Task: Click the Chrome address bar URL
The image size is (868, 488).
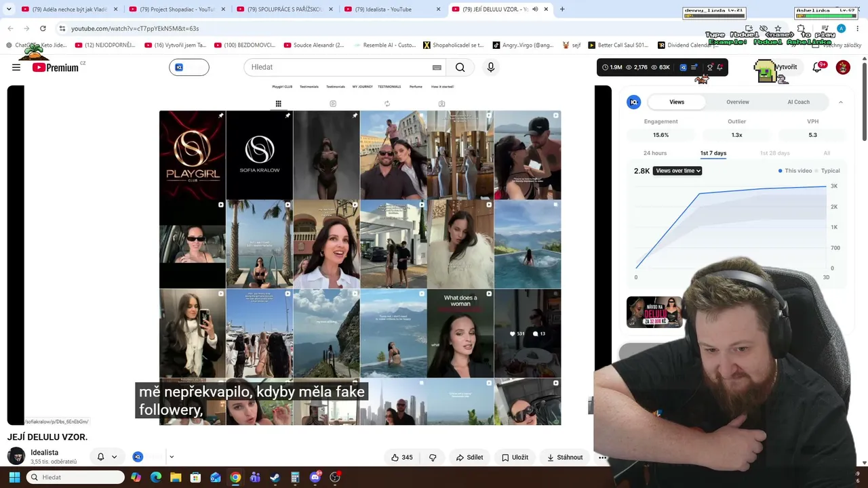Action: 135,28
